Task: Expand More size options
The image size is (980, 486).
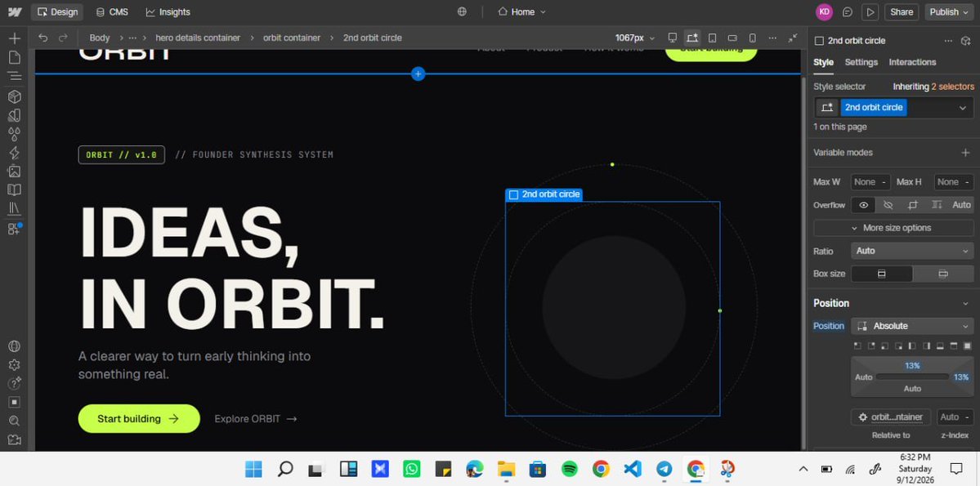Action: click(x=893, y=228)
